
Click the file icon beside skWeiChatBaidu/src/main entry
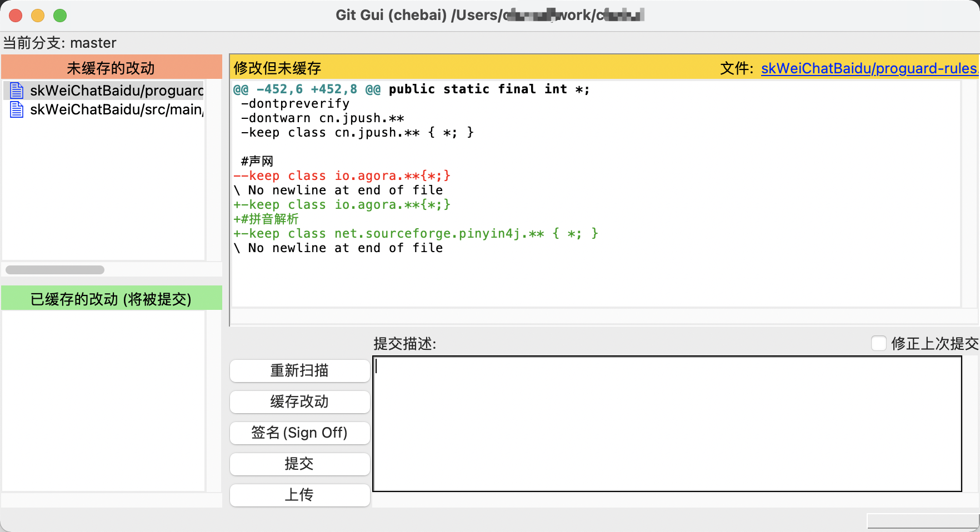coord(16,109)
